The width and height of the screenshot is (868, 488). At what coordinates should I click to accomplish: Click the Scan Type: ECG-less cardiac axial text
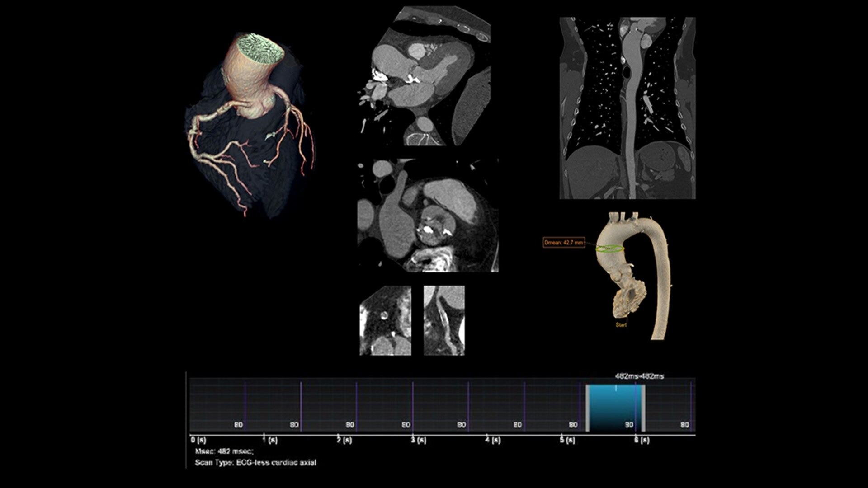[x=255, y=463]
